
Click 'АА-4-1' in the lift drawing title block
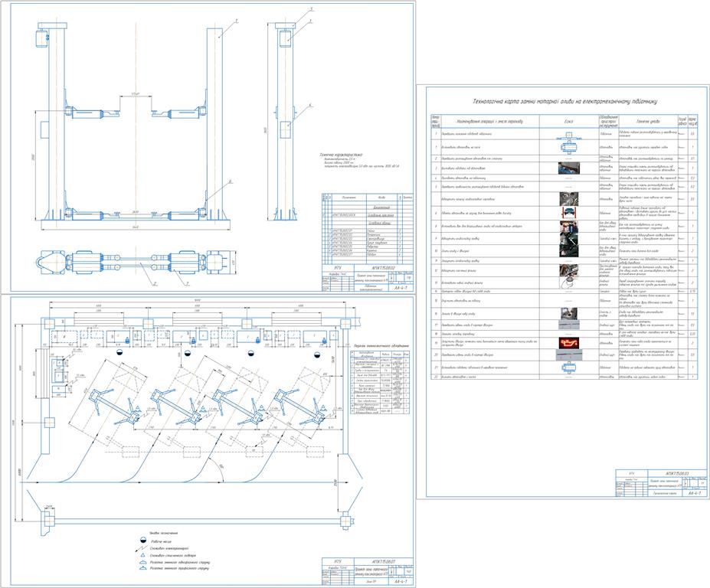[401, 287]
